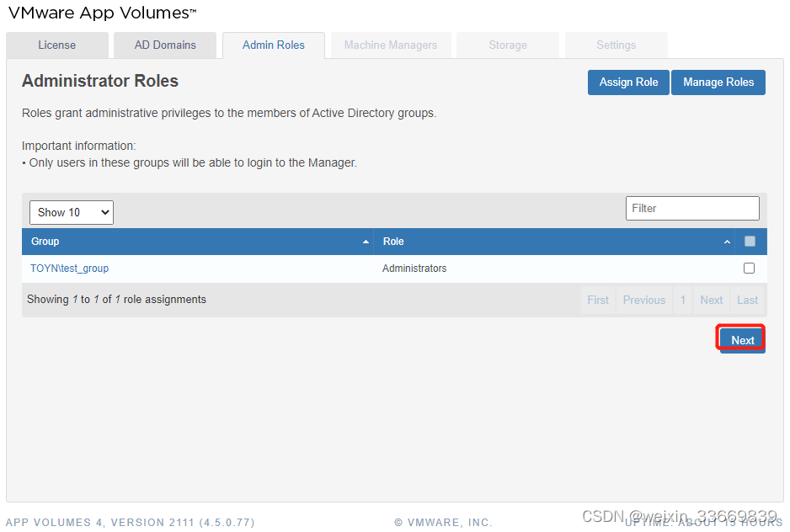Open the Machine Managers tab

tap(391, 45)
